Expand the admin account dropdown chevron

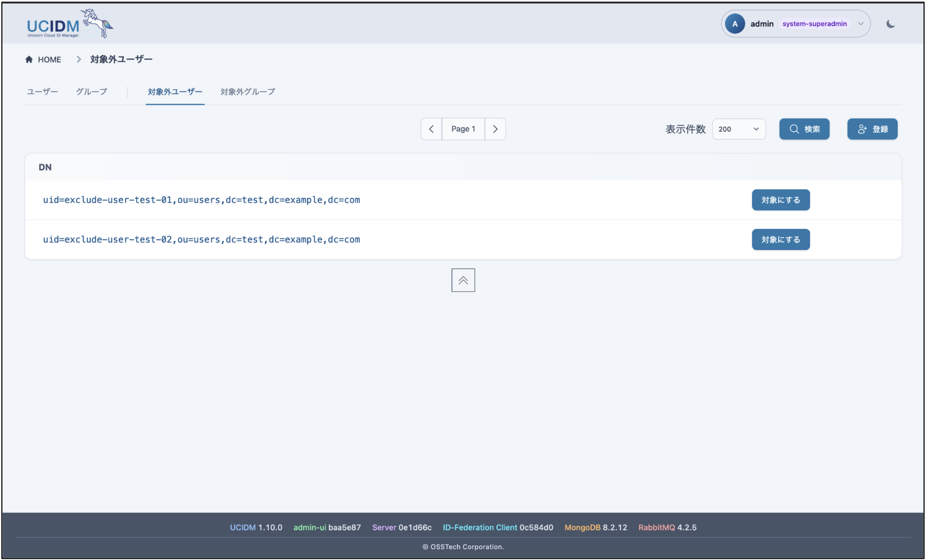[860, 24]
